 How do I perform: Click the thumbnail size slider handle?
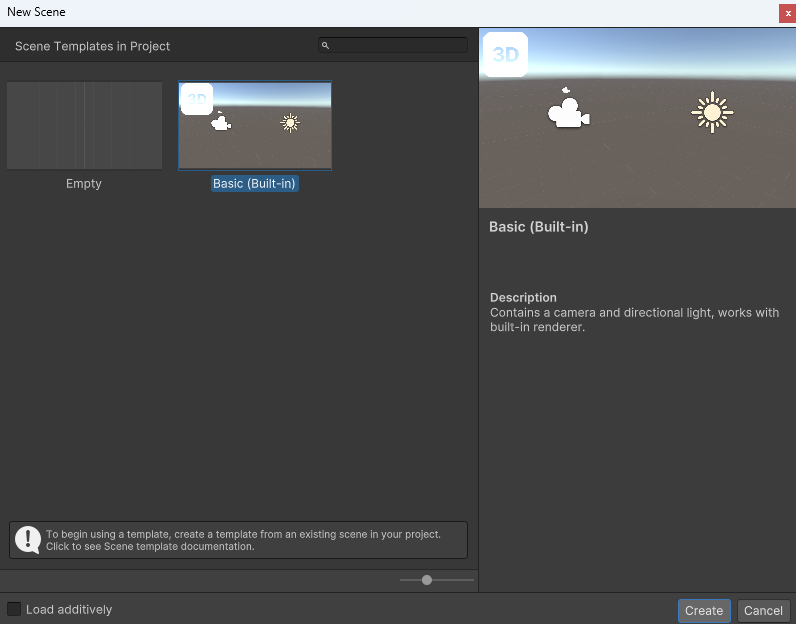427,580
